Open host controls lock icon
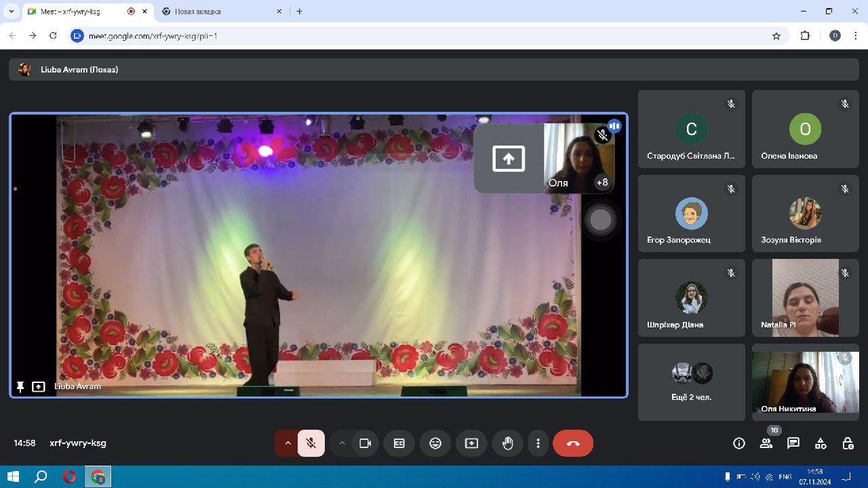868x488 pixels. 848,443
